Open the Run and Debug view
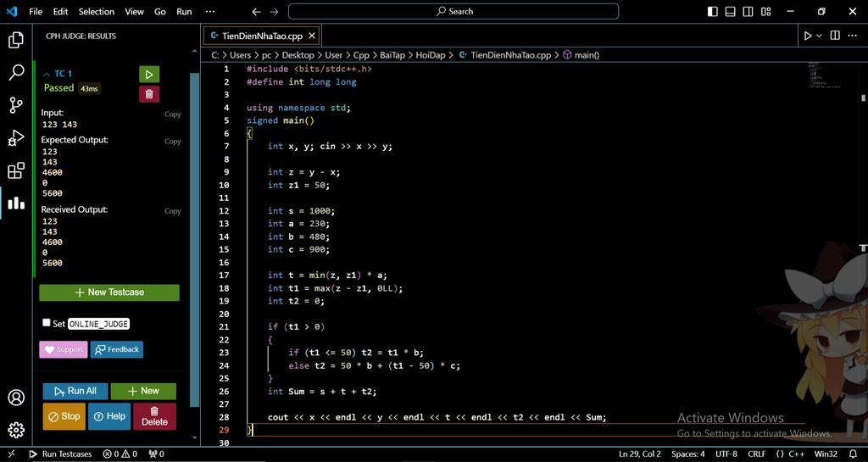This screenshot has height=462, width=868. pos(15,138)
